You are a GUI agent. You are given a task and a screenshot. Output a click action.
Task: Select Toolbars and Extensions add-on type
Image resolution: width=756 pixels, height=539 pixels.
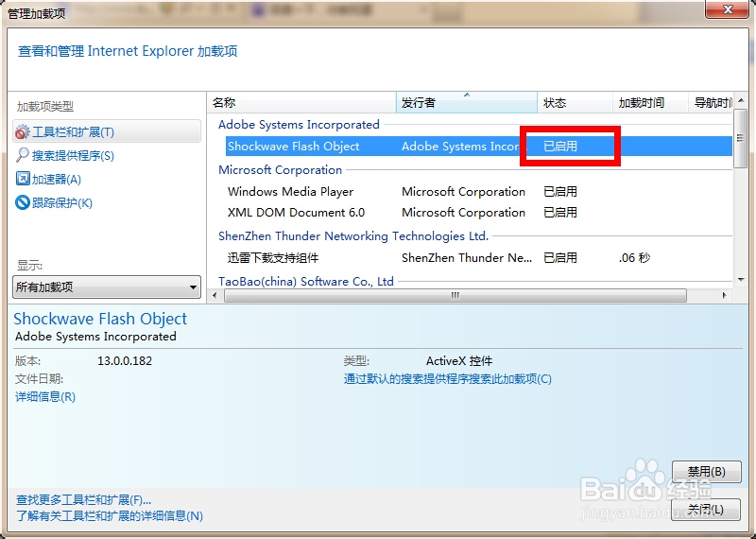(107, 131)
